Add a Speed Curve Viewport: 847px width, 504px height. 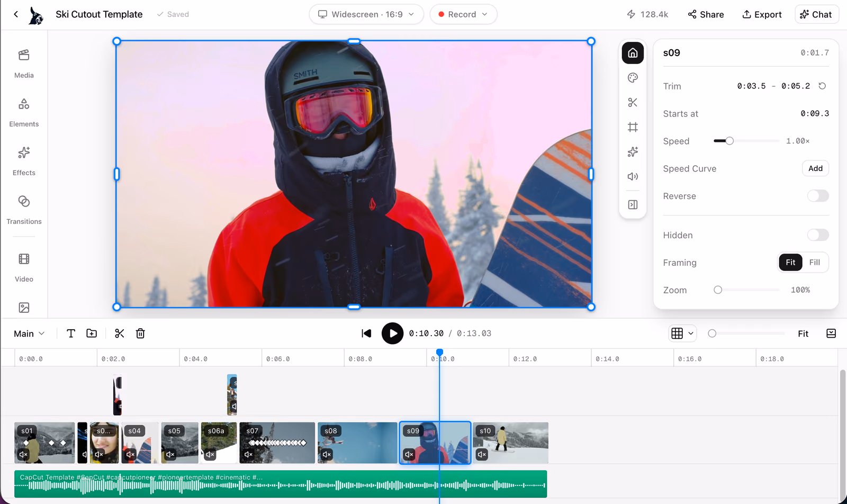click(x=815, y=168)
